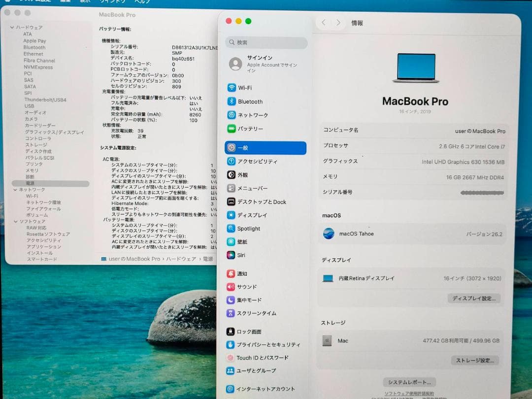Collapse the ハードウェア section in System Information
The height and width of the screenshot is (399, 532).
click(12, 27)
